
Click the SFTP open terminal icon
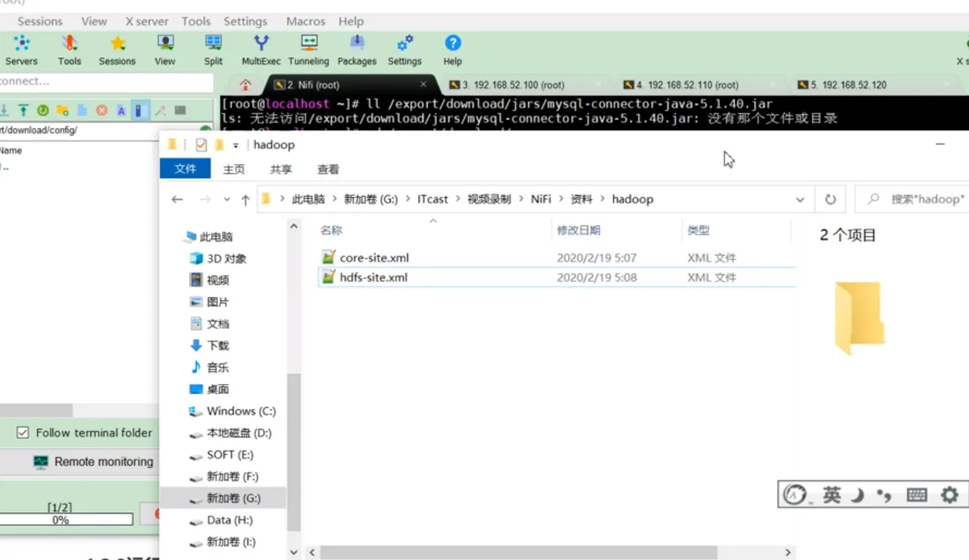(180, 110)
